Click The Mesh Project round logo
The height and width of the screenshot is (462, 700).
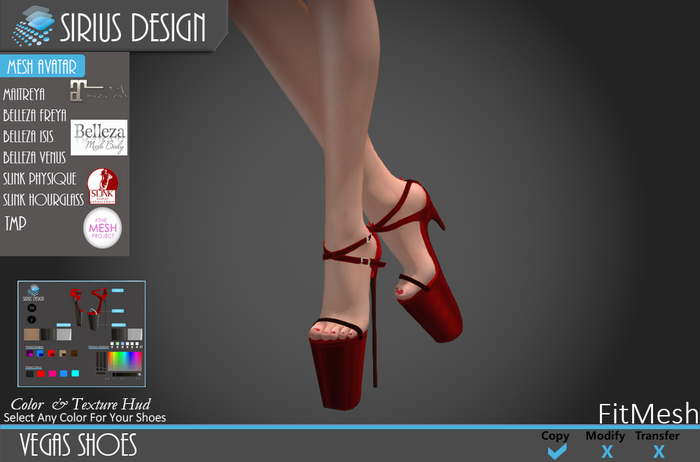click(x=103, y=228)
